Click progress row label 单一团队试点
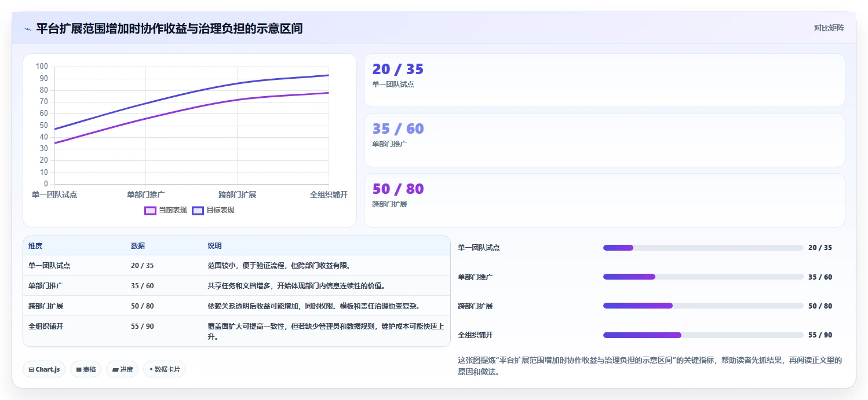Screen dimensions: 868x400 coord(479,248)
